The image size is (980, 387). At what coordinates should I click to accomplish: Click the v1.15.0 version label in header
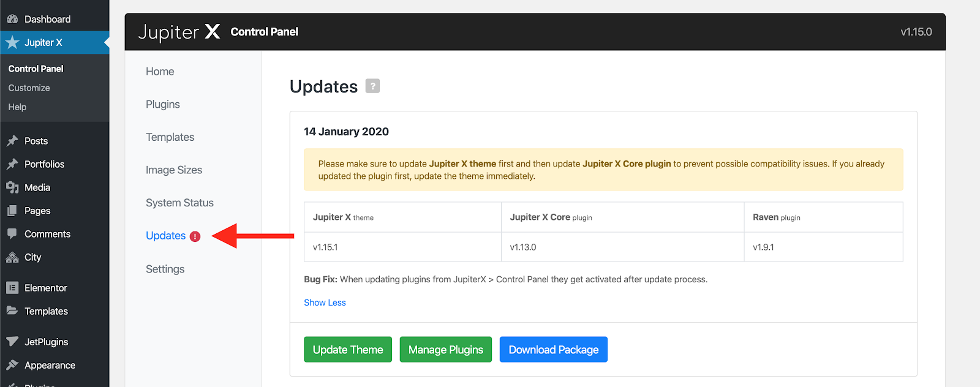[x=916, y=32]
